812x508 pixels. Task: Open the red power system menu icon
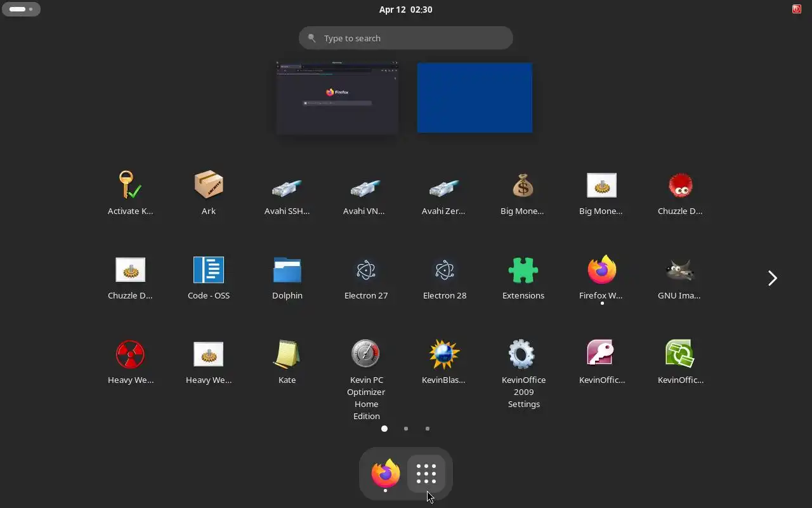pyautogui.click(x=797, y=9)
